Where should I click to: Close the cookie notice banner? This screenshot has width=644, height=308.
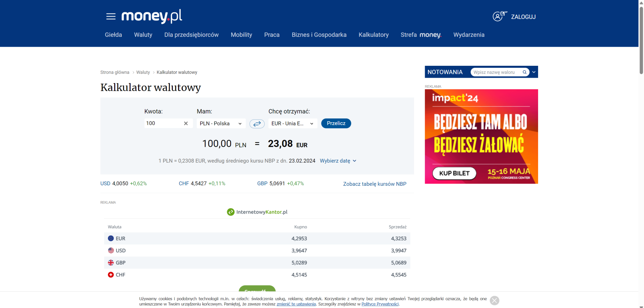[x=494, y=301]
